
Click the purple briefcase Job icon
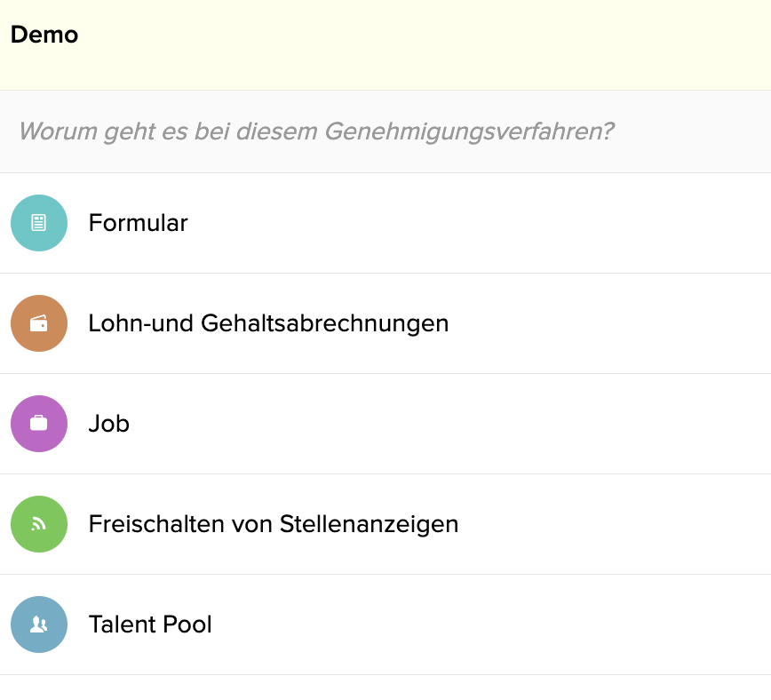click(39, 424)
